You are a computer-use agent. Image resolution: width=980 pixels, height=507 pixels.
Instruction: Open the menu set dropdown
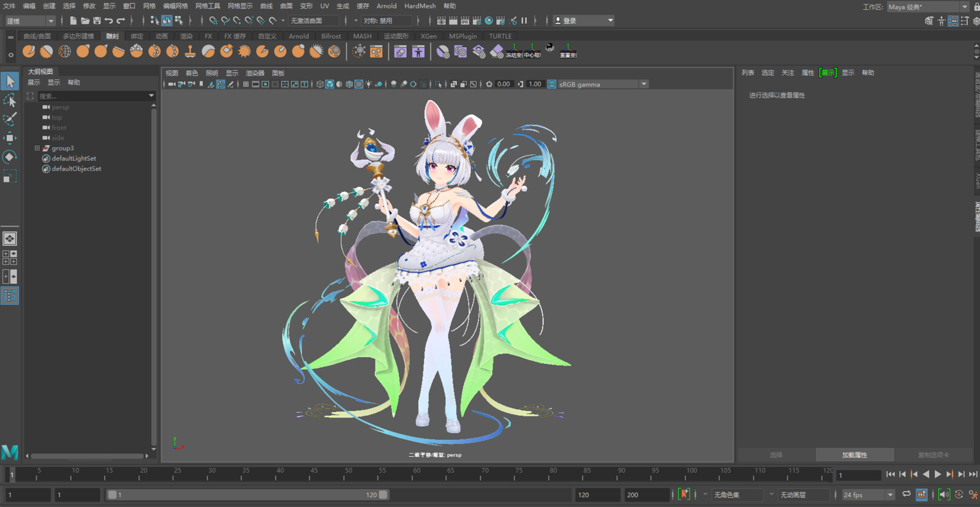coord(30,21)
